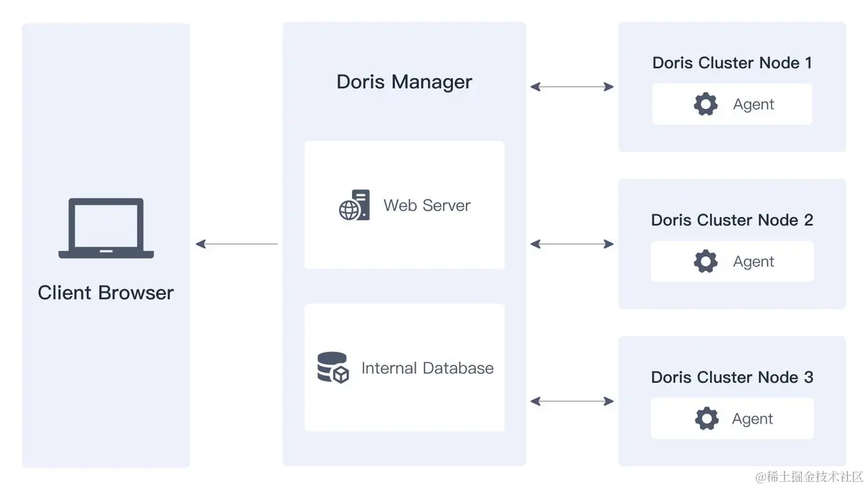This screenshot has width=868, height=488.
Task: Click the arrow pointing to Client Browser
Action: [x=236, y=243]
